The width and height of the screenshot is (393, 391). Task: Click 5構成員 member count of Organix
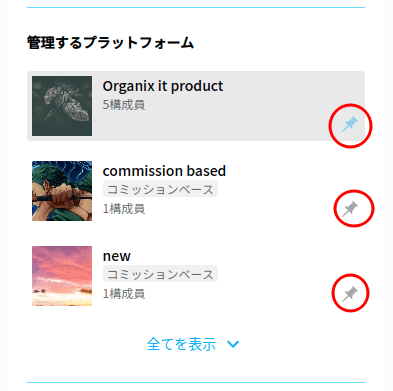[124, 105]
